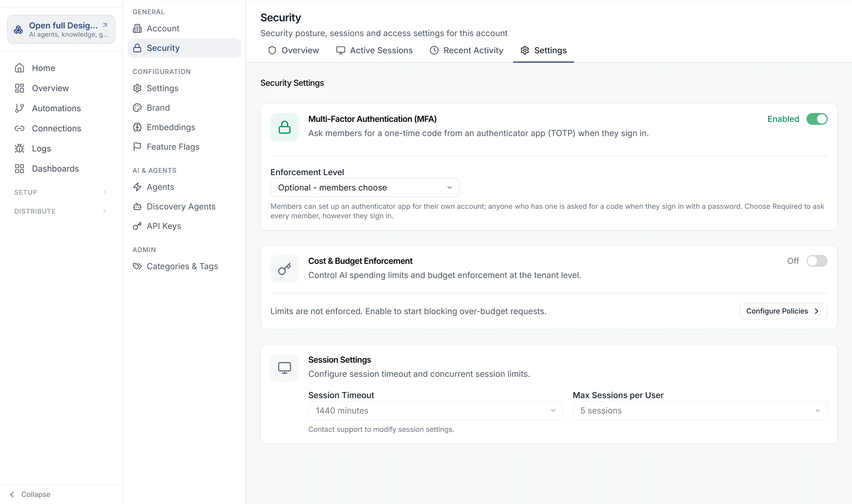Viewport: 852px width, 504px height.
Task: Open the Home sidebar icon
Action: pyautogui.click(x=19, y=68)
